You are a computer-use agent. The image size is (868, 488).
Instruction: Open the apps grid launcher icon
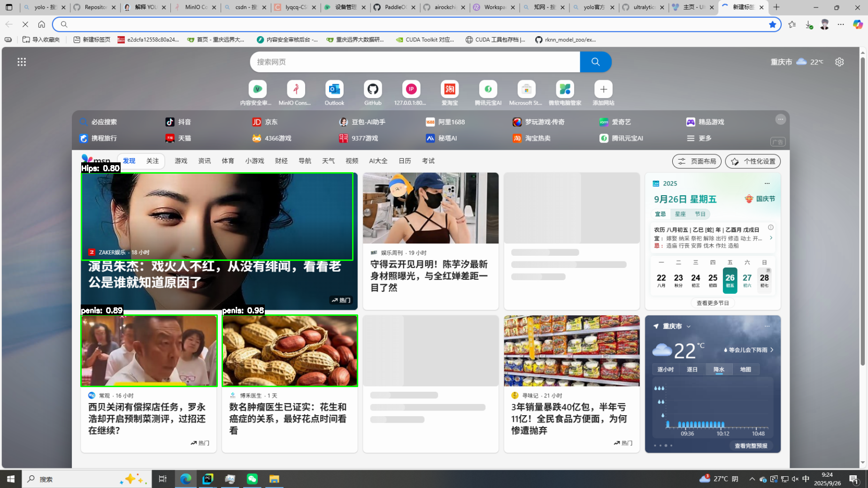22,62
